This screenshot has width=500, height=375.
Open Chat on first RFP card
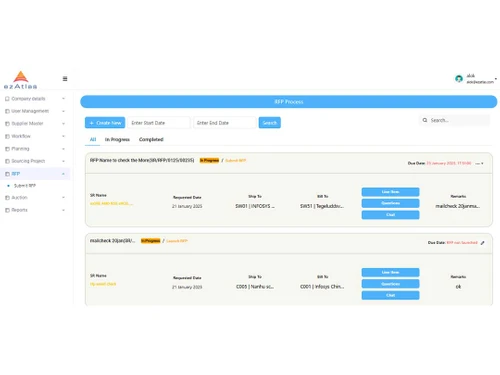point(390,215)
